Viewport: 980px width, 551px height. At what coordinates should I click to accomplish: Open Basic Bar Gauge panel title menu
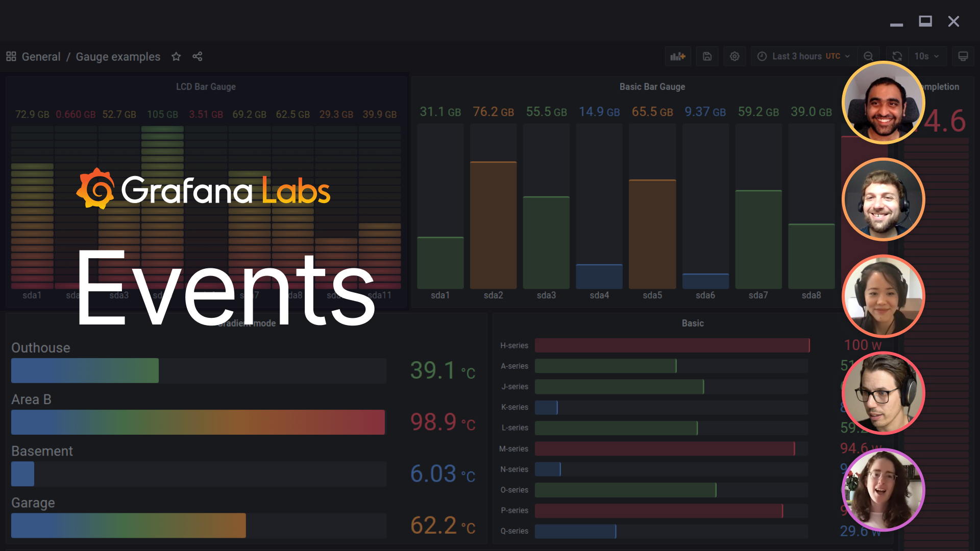pos(652,87)
